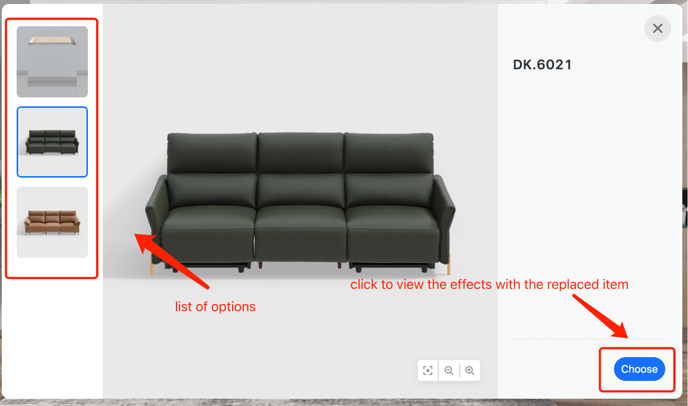Select the dark green sofa thumbnail
Viewport: 688px width, 406px height.
click(x=52, y=142)
